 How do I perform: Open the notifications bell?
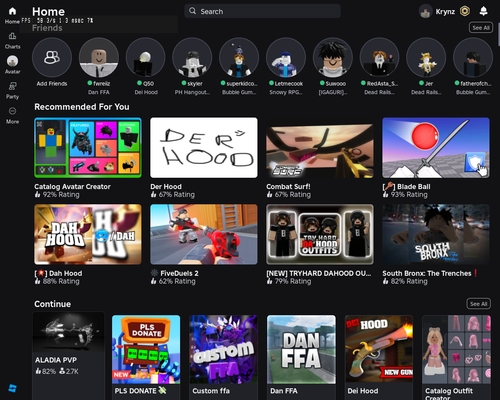point(483,11)
